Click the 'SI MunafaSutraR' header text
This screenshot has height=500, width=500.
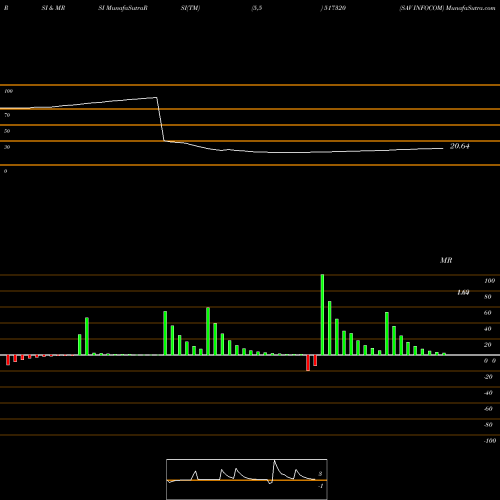point(123,8)
